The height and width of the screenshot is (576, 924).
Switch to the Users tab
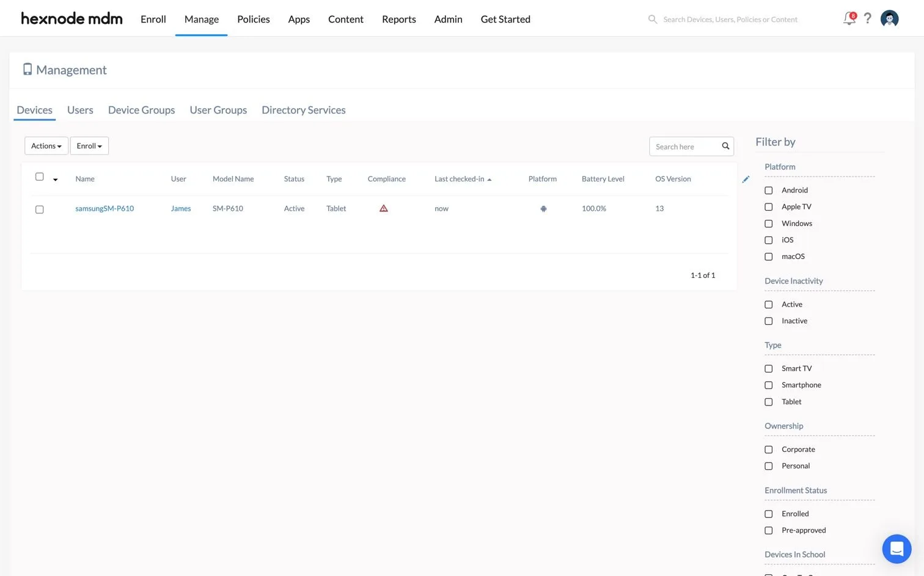point(80,110)
